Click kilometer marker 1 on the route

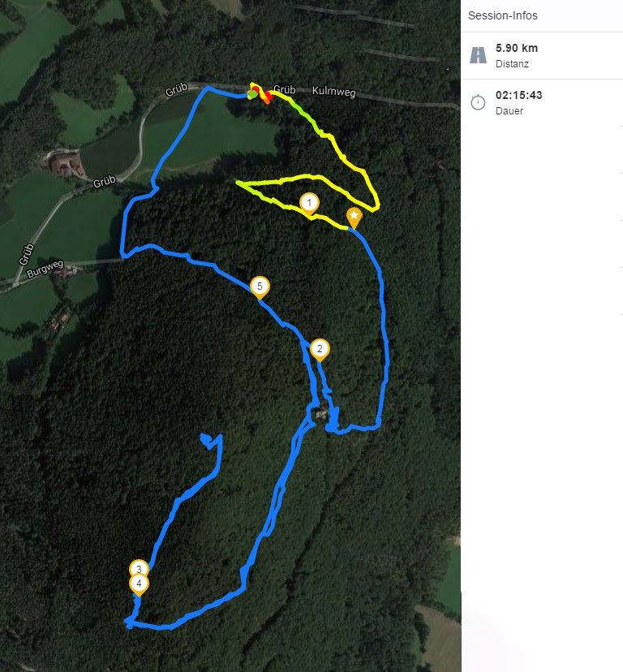pyautogui.click(x=309, y=204)
